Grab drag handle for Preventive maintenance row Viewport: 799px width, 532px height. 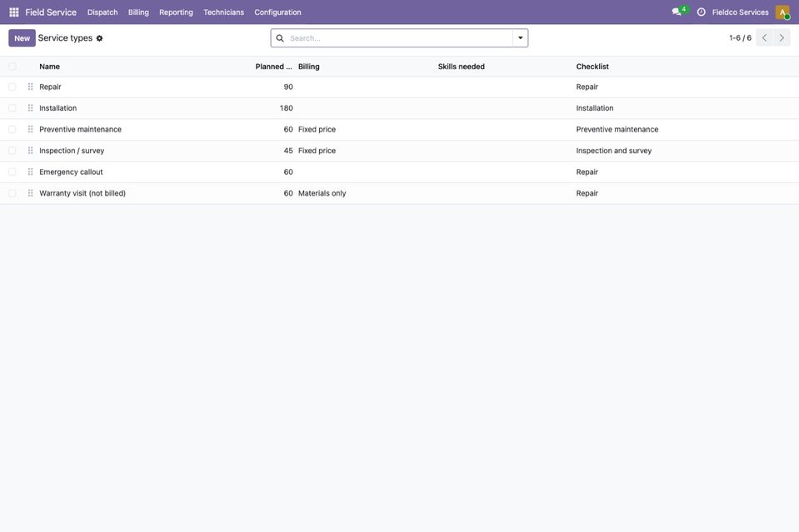pos(31,130)
